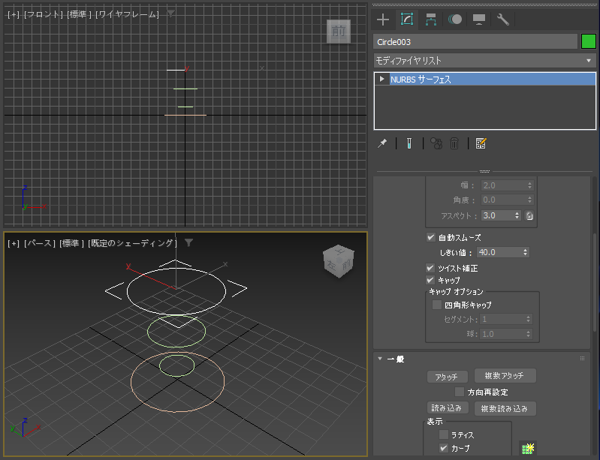The height and width of the screenshot is (460, 600).
Task: Remove modifier with the trash can icon
Action: pyautogui.click(x=454, y=144)
